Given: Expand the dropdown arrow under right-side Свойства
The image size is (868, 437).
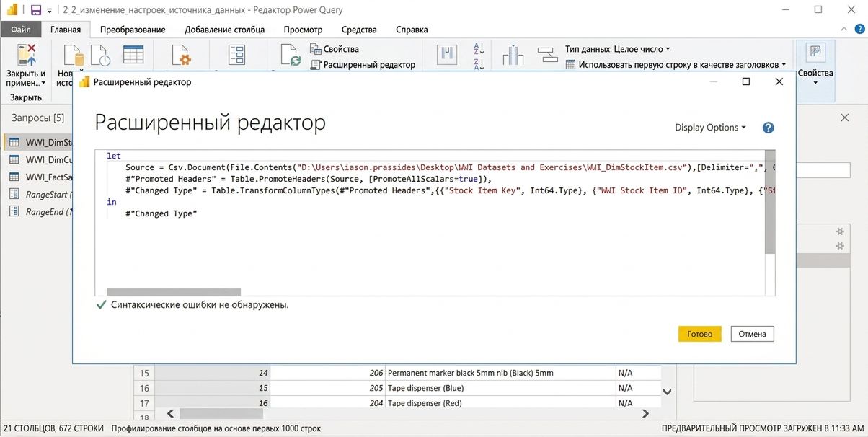Looking at the screenshot, I should (815, 82).
